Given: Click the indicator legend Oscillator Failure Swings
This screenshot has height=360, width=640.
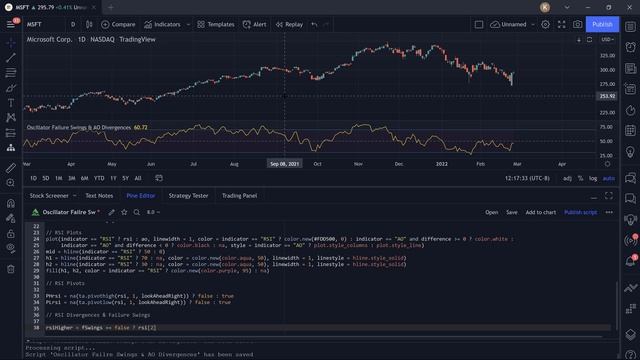Looking at the screenshot, I should click(78, 127).
